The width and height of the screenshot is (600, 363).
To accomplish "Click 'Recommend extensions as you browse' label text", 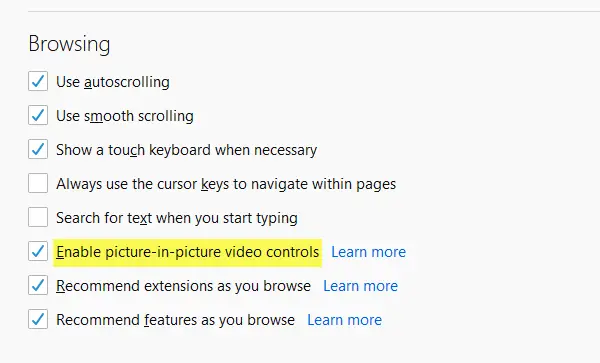I will point(183,286).
